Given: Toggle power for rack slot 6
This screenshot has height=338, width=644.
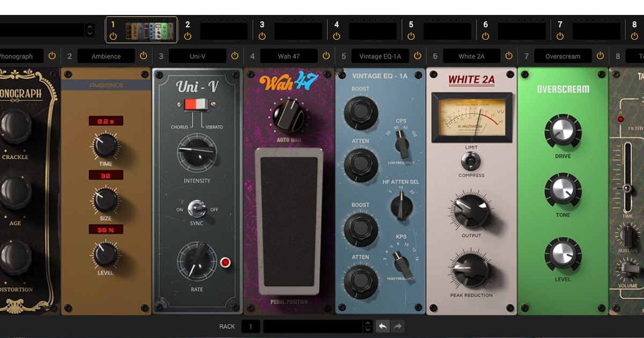Looking at the screenshot, I should click(x=486, y=36).
